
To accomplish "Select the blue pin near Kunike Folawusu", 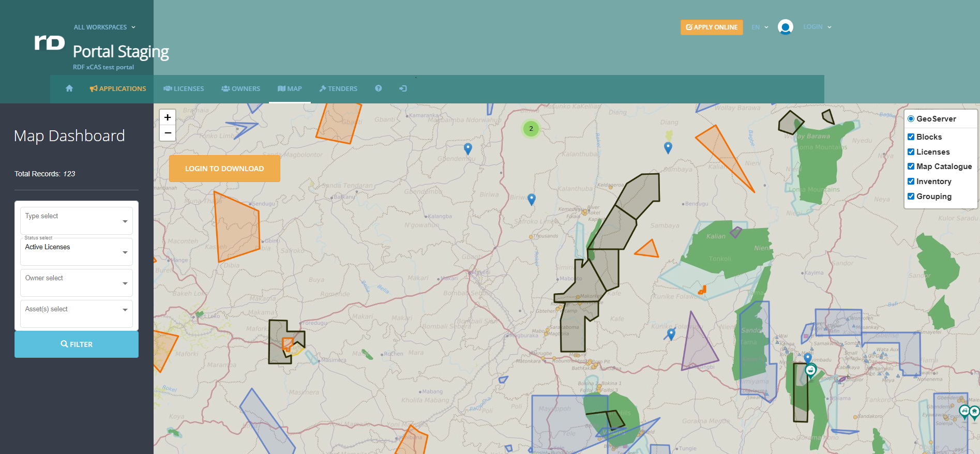I will pyautogui.click(x=671, y=335).
